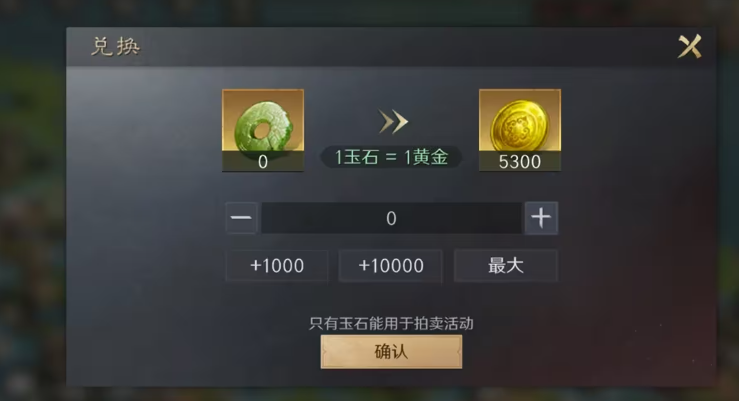Tap the 只有玉石能用于拍卖活动 hint text
This screenshot has width=739, height=401.
pos(391,323)
